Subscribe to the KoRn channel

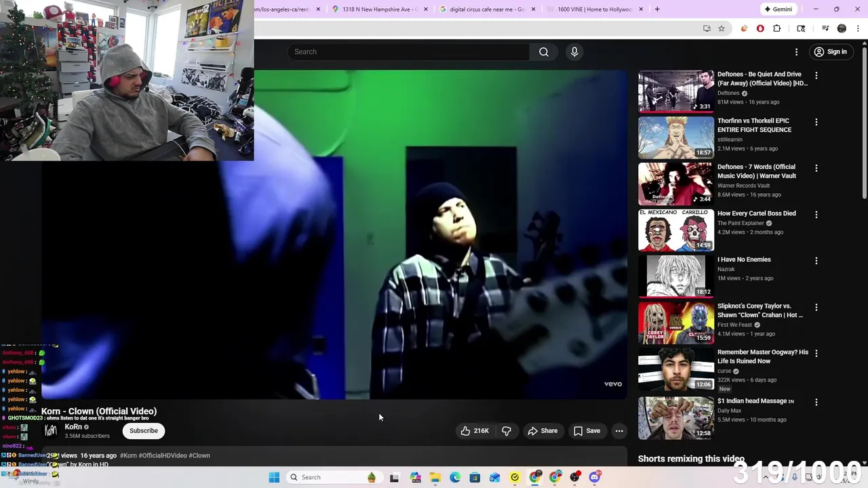coord(144,431)
